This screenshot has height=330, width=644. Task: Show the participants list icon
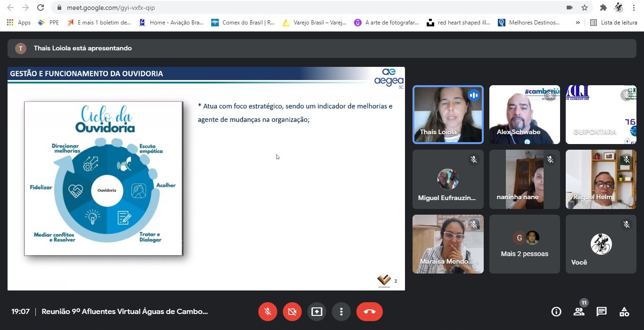click(579, 312)
